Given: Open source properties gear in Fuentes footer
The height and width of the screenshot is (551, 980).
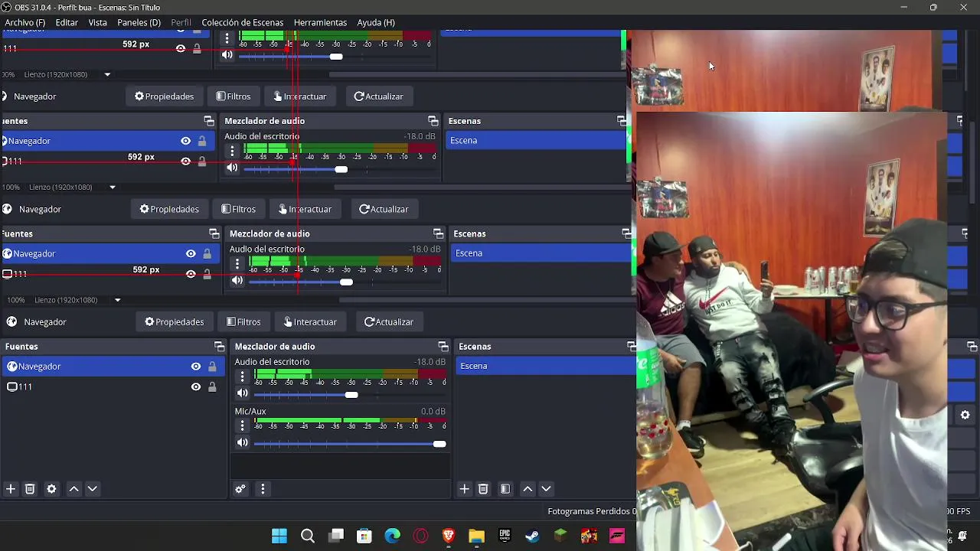Looking at the screenshot, I should coord(51,489).
